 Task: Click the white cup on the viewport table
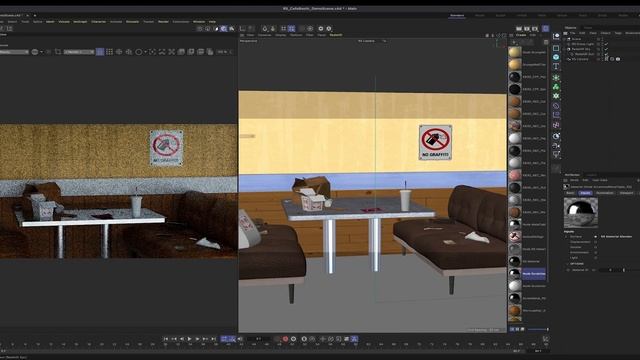coord(405,200)
